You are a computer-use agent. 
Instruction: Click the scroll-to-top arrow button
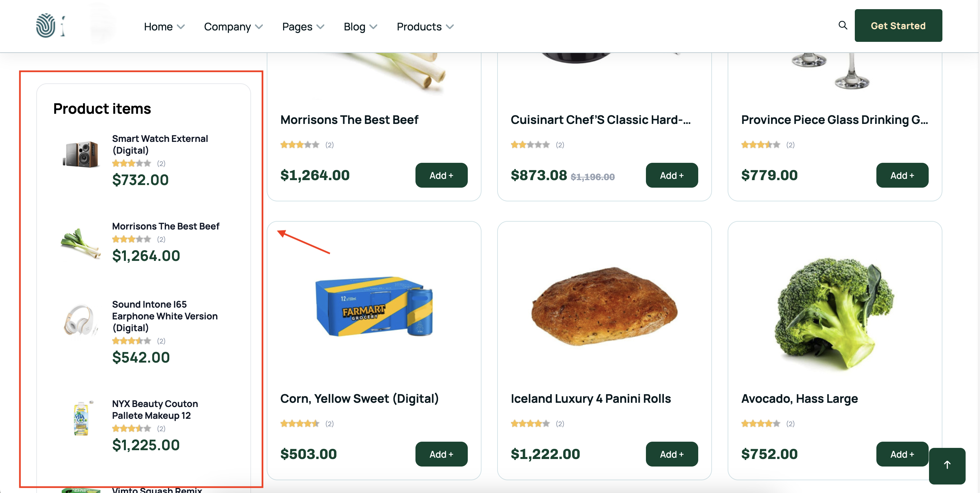tap(947, 465)
